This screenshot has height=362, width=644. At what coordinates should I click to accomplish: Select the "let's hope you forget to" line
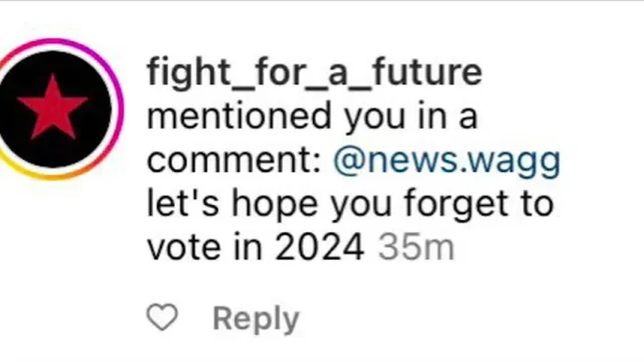click(350, 204)
